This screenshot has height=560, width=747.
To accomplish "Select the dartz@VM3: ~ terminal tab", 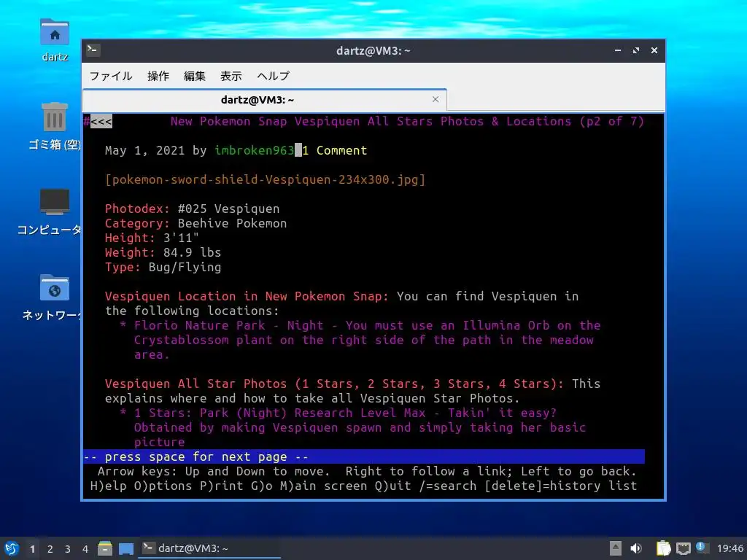I will point(264,99).
